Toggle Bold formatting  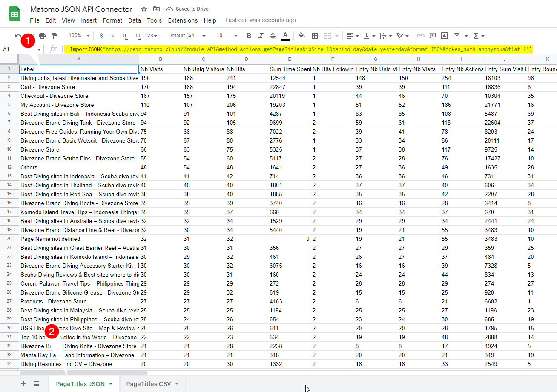point(249,36)
